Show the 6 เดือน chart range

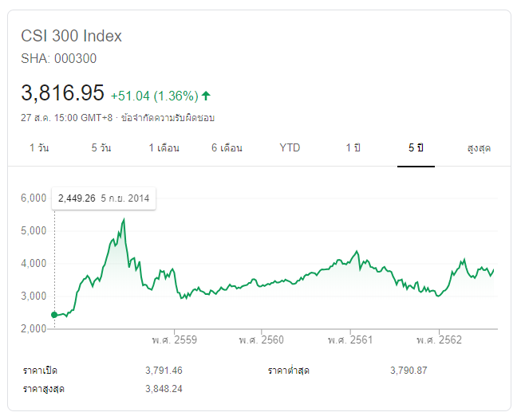pos(227,148)
